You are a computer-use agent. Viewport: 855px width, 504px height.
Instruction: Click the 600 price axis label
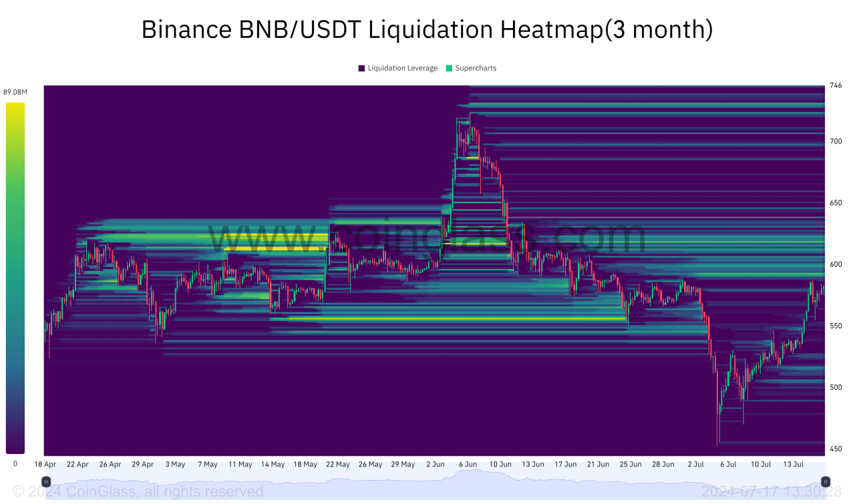pyautogui.click(x=836, y=264)
